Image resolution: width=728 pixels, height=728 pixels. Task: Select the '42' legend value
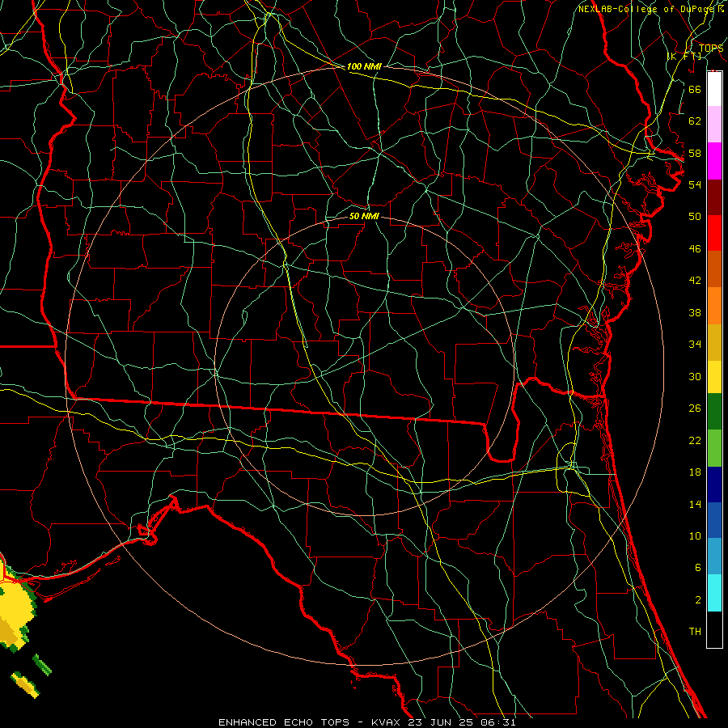695,281
